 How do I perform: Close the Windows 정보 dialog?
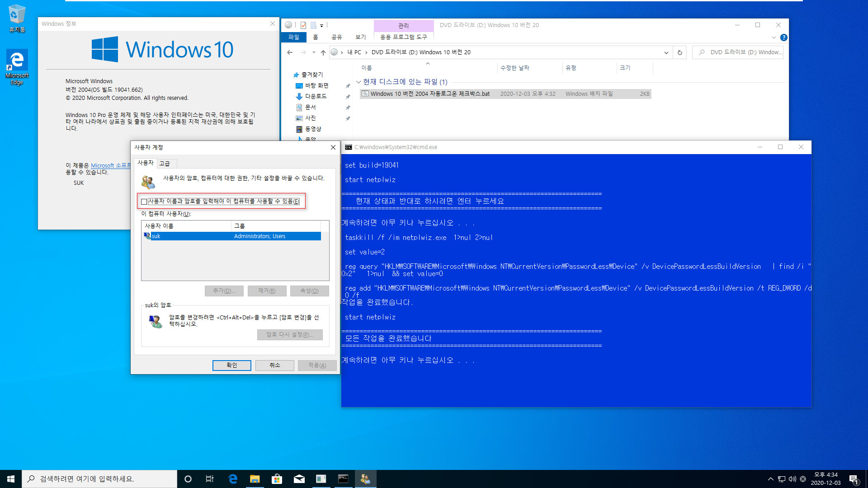tap(273, 23)
